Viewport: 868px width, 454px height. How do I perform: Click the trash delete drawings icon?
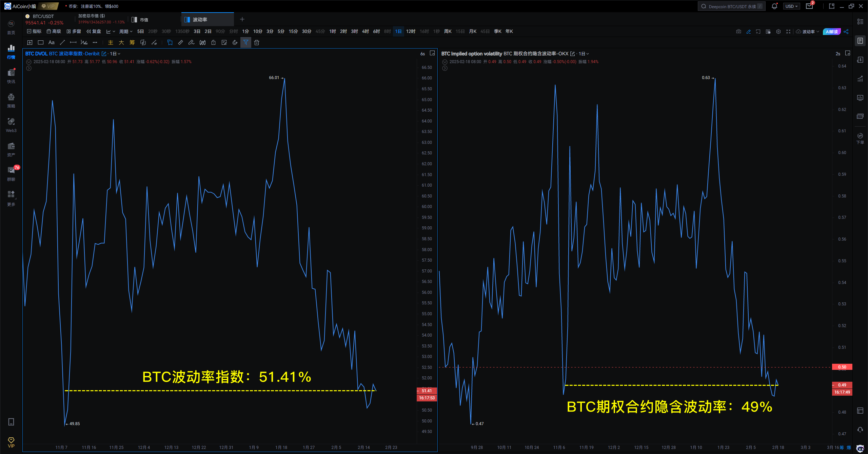click(257, 42)
